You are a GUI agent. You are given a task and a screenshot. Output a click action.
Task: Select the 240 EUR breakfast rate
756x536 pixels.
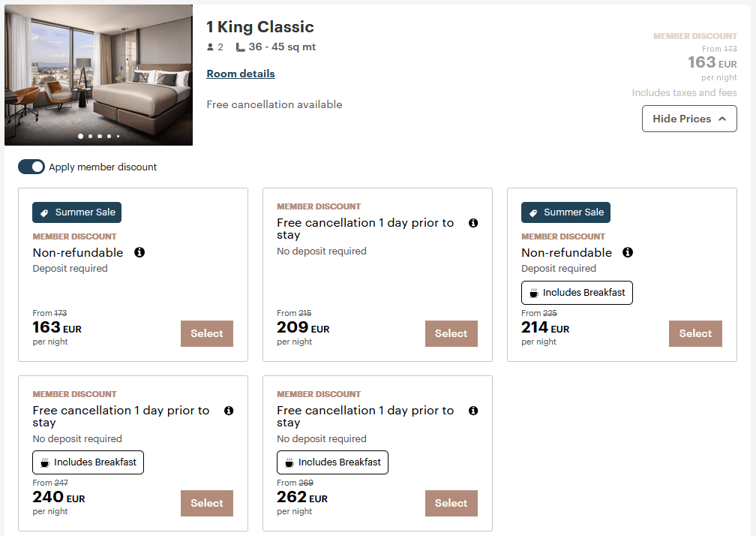[x=207, y=504]
